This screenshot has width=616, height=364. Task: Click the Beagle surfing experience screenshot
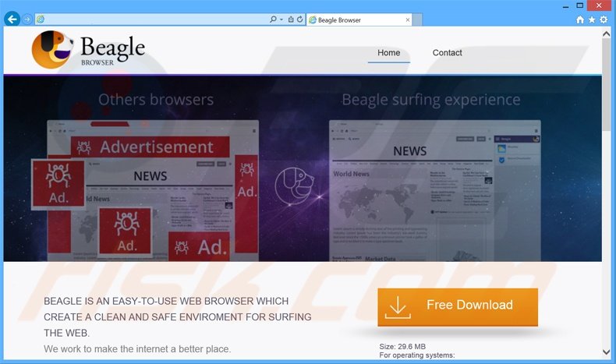tap(435, 190)
